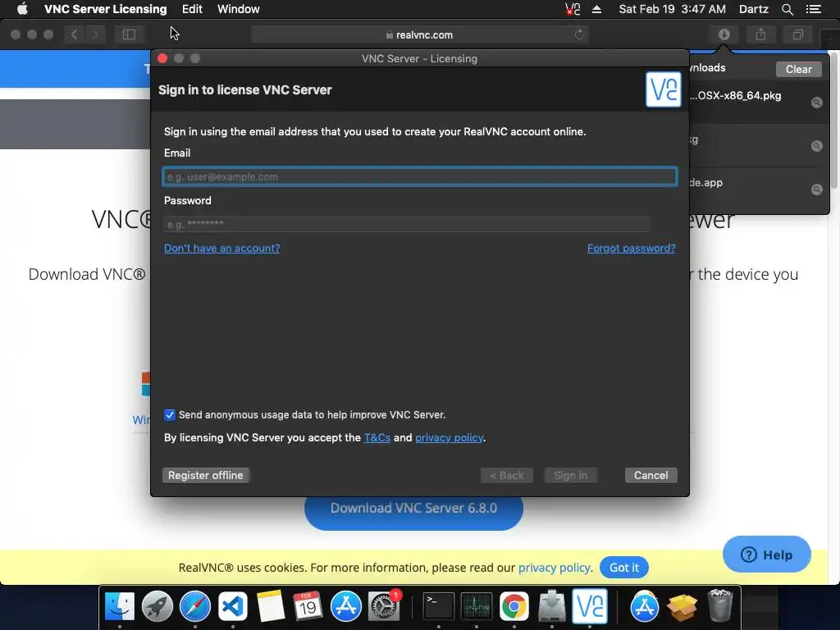Click the Password input field
The image size is (840, 630).
click(x=407, y=224)
